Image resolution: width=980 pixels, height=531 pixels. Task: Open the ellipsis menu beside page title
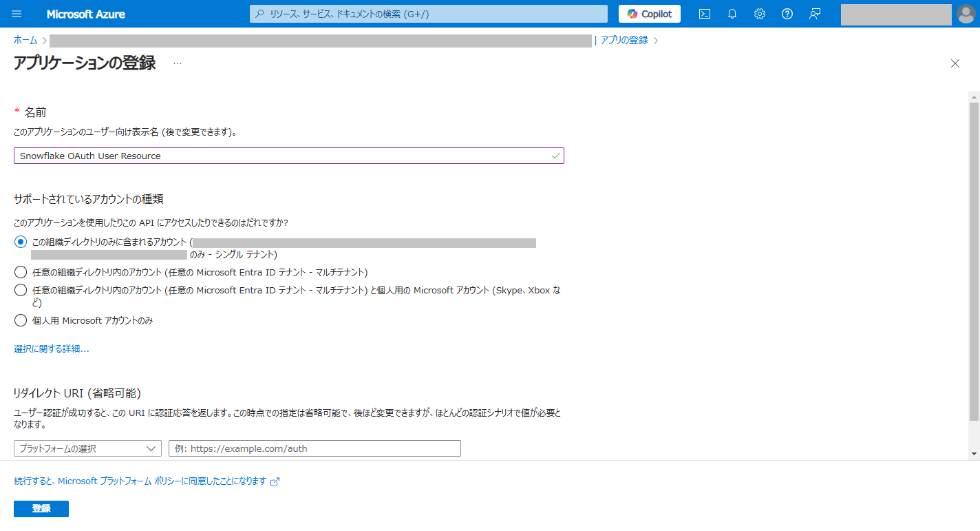pos(178,63)
